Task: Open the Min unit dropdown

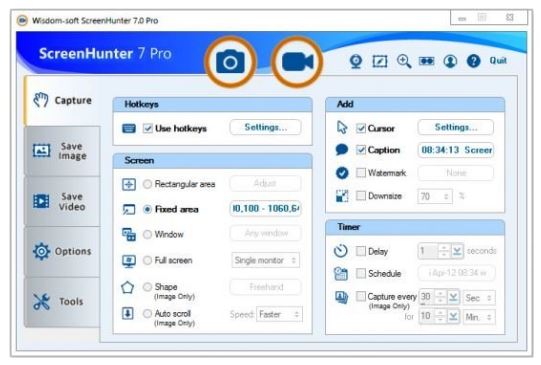Action: 479,317
